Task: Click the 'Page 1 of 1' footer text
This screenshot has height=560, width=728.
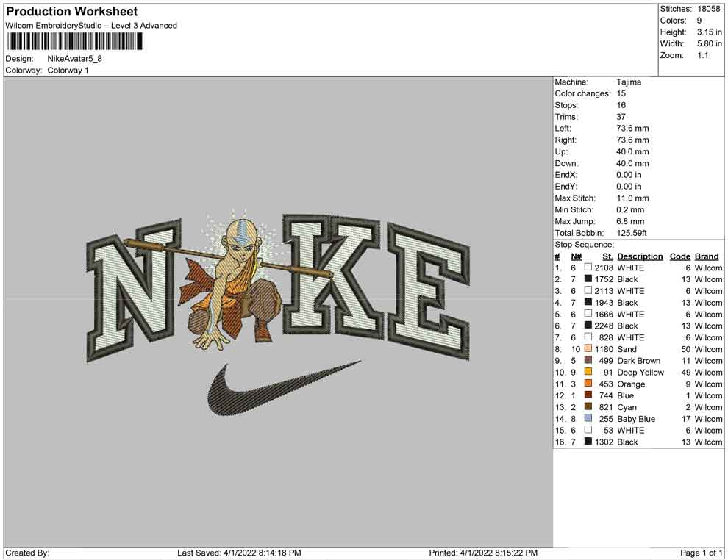Action: (x=701, y=553)
